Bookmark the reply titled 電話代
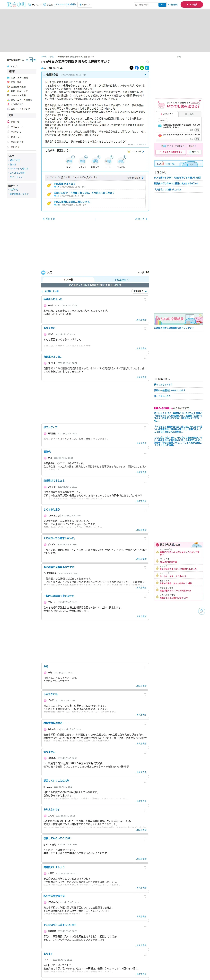This screenshot has width=210, height=980. point(145,452)
